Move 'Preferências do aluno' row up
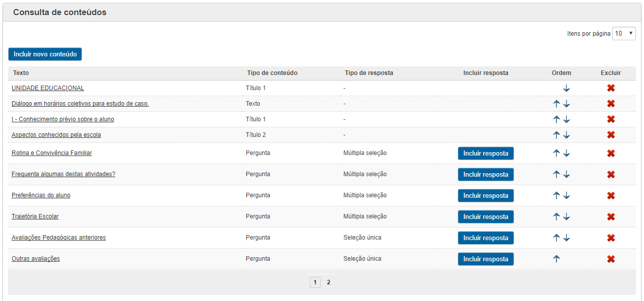The image size is (644, 301). [556, 195]
